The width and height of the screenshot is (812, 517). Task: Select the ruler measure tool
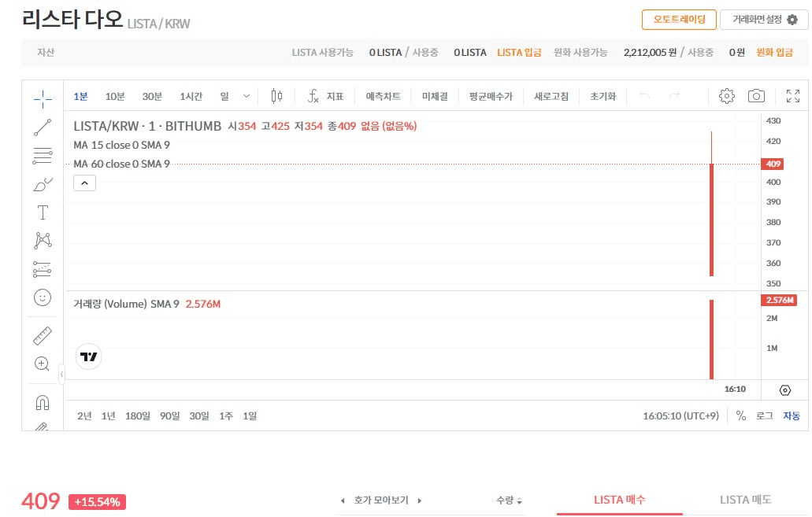click(x=43, y=336)
